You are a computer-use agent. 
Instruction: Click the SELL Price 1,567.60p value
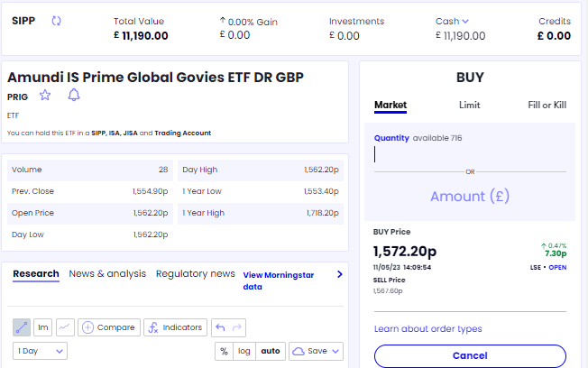click(388, 290)
